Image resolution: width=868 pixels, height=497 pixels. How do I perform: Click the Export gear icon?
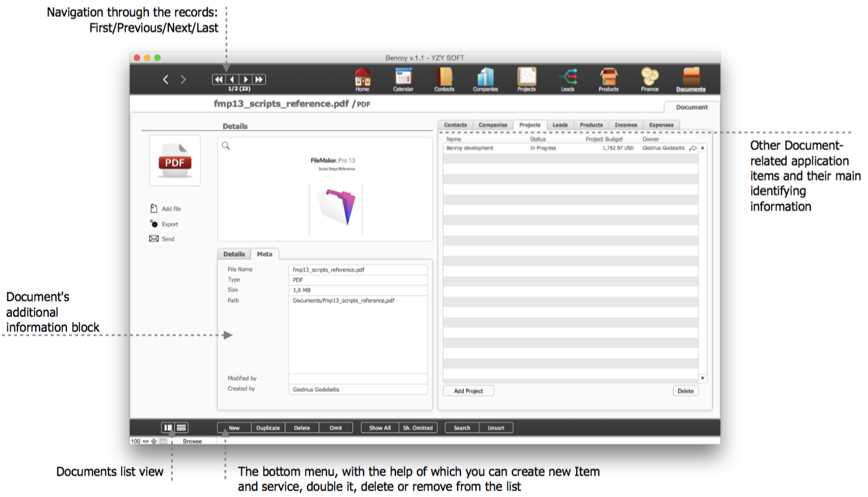click(x=154, y=223)
